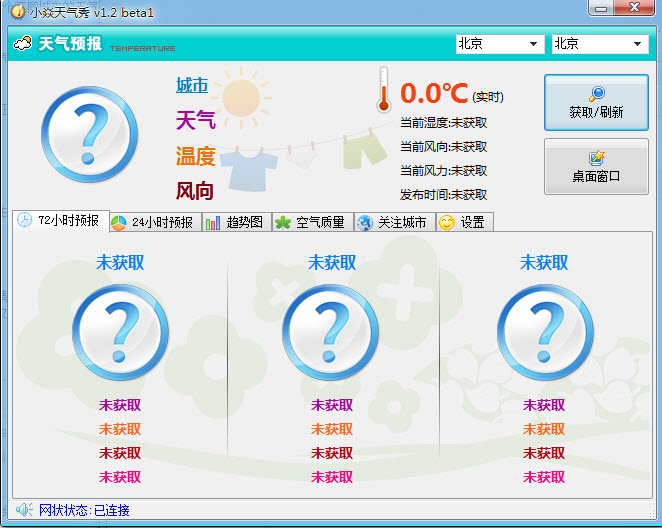662x528 pixels.
Task: Click the 当前风向:未获取 text
Action: pyautogui.click(x=443, y=147)
